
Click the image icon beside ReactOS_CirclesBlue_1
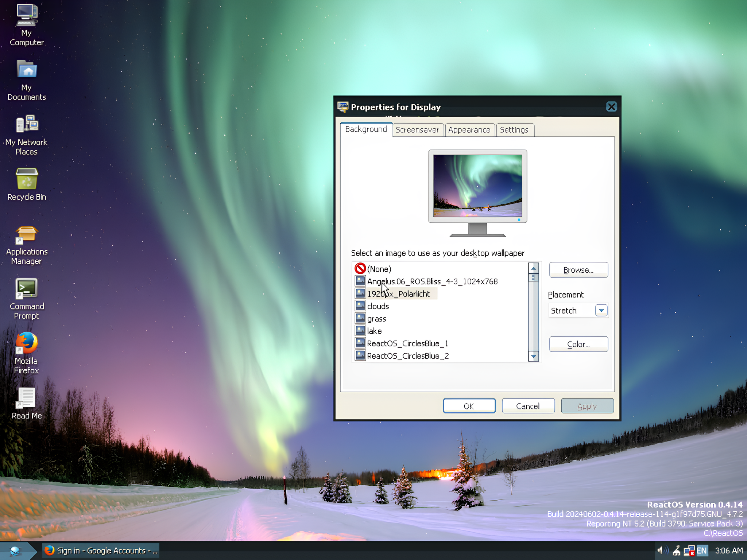pos(360,343)
